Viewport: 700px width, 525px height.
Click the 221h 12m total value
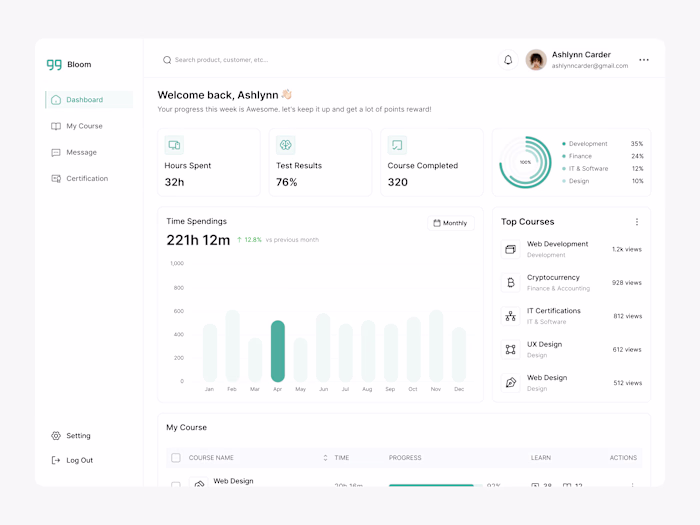click(198, 240)
